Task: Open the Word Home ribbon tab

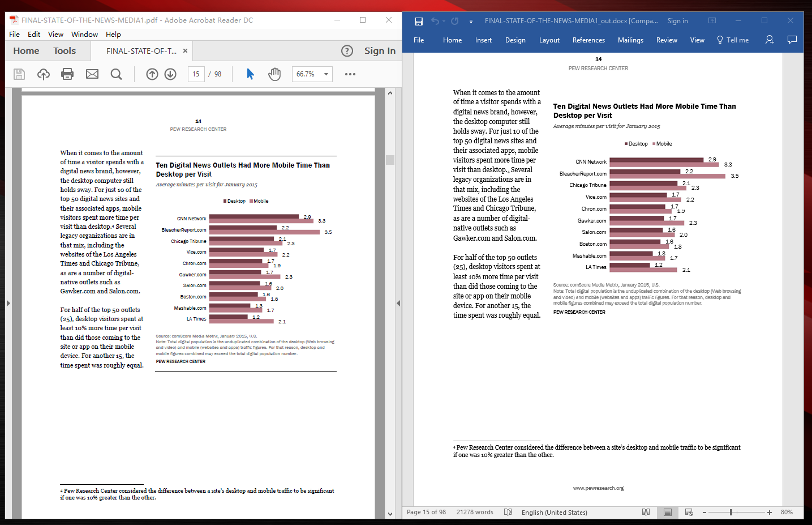Action: pos(452,40)
